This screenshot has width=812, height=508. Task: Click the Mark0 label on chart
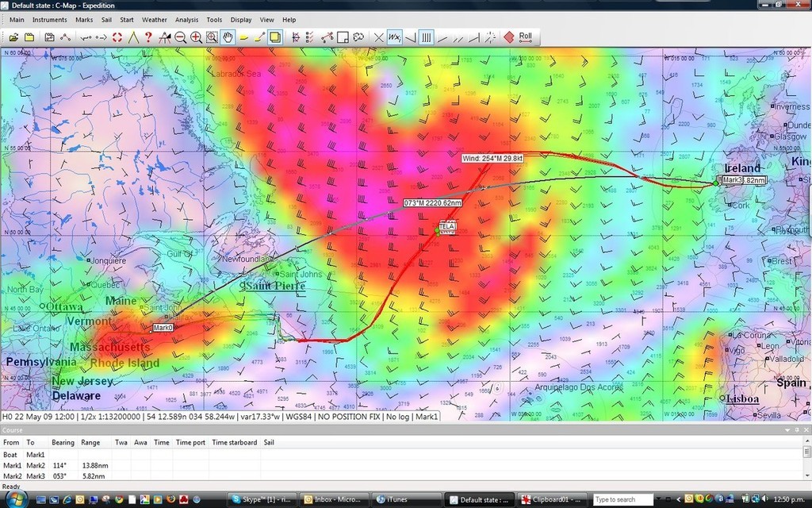[163, 328]
